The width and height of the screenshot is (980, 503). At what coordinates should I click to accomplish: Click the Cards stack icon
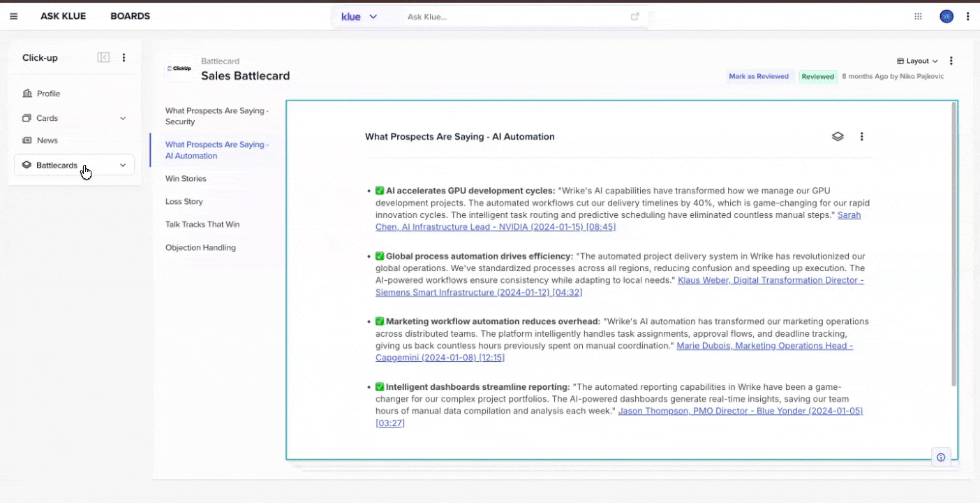27,118
